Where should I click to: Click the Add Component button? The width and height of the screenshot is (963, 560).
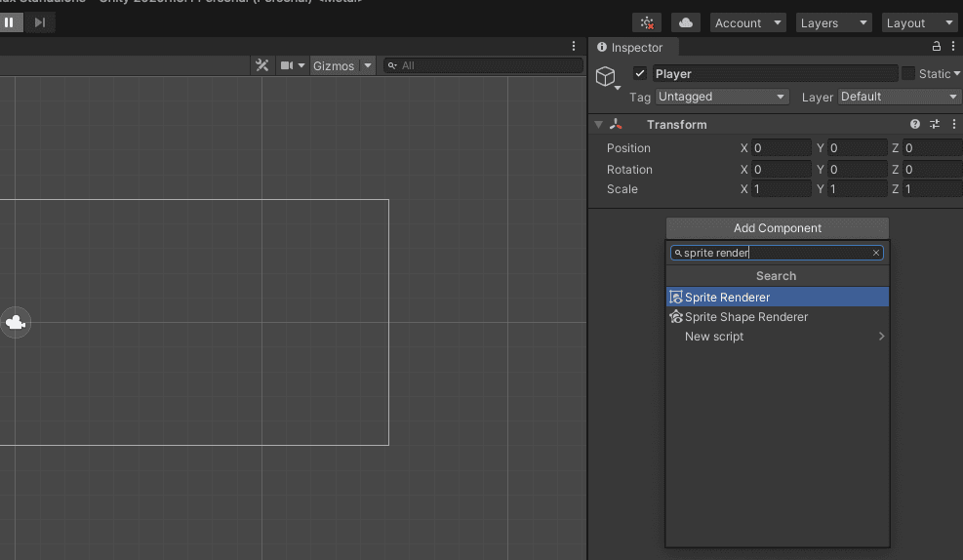pyautogui.click(x=777, y=228)
